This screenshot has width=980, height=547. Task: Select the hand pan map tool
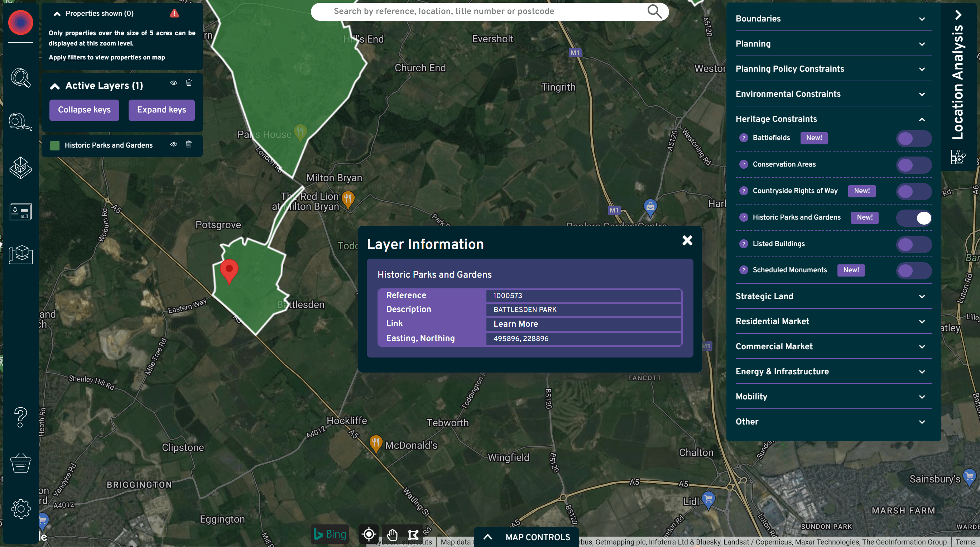coord(392,535)
